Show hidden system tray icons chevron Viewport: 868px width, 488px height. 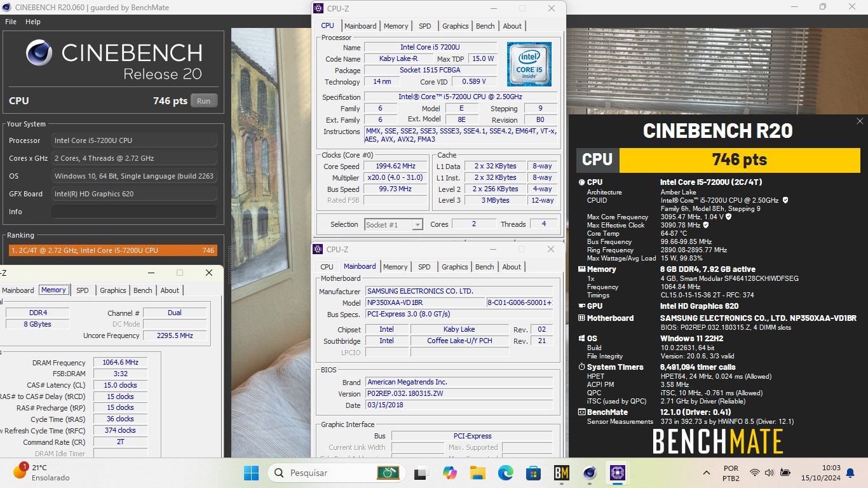(x=707, y=473)
